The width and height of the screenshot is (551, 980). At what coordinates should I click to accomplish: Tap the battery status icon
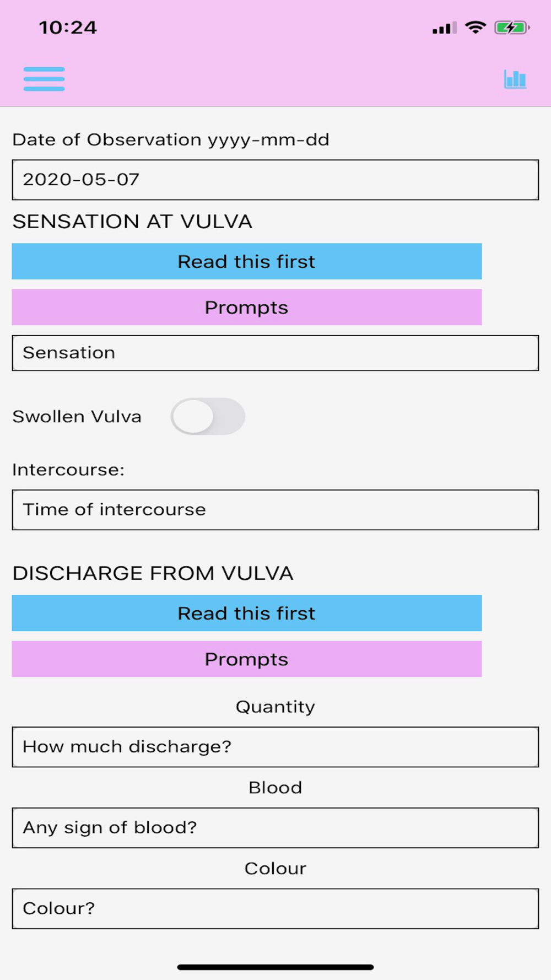coord(511,28)
